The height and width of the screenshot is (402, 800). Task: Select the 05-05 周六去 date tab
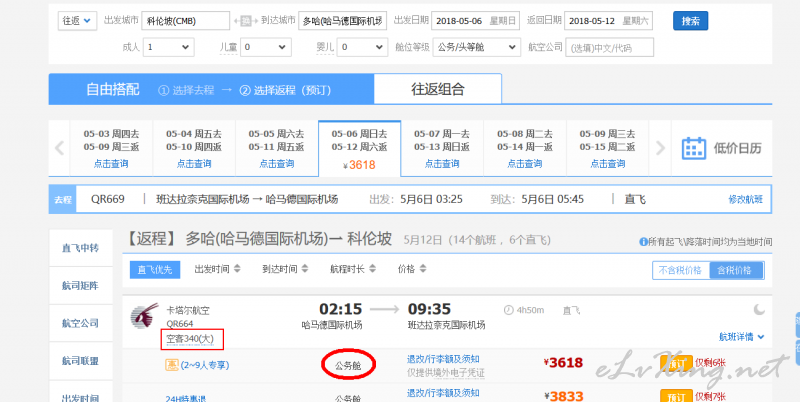tap(277, 148)
